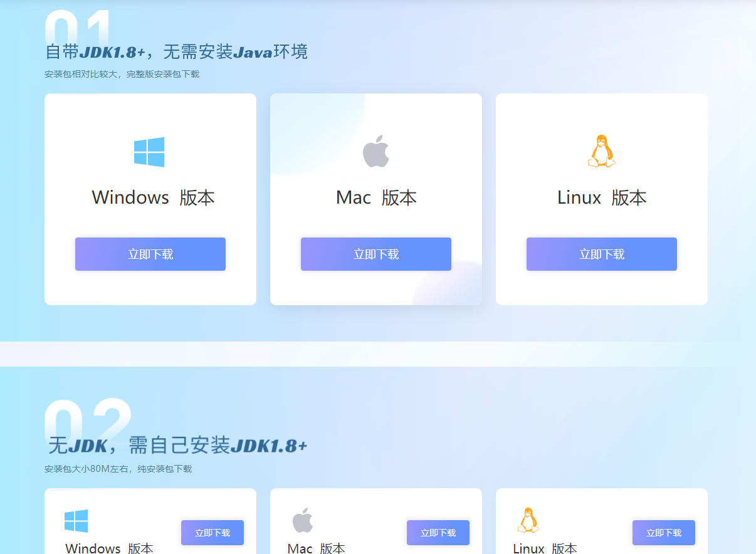Click the small Linux penguin in section 02

click(x=528, y=520)
